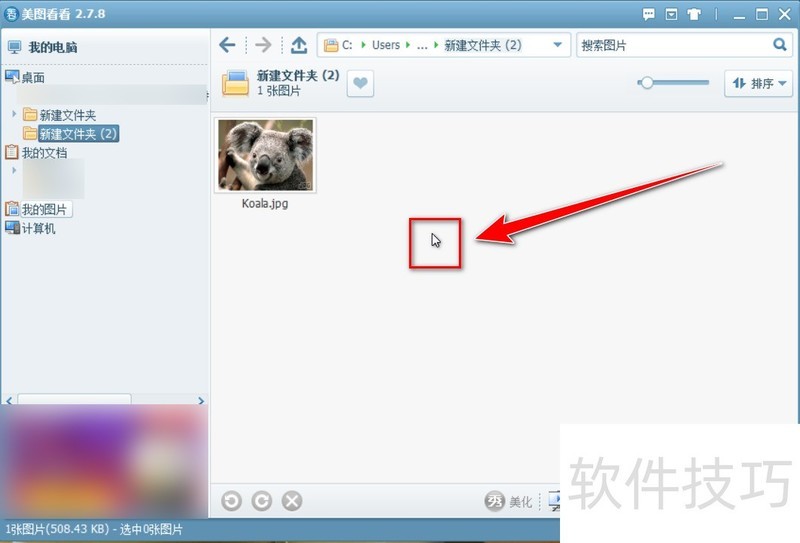Go forward with the right arrow
This screenshot has height=543, width=800.
coord(263,45)
